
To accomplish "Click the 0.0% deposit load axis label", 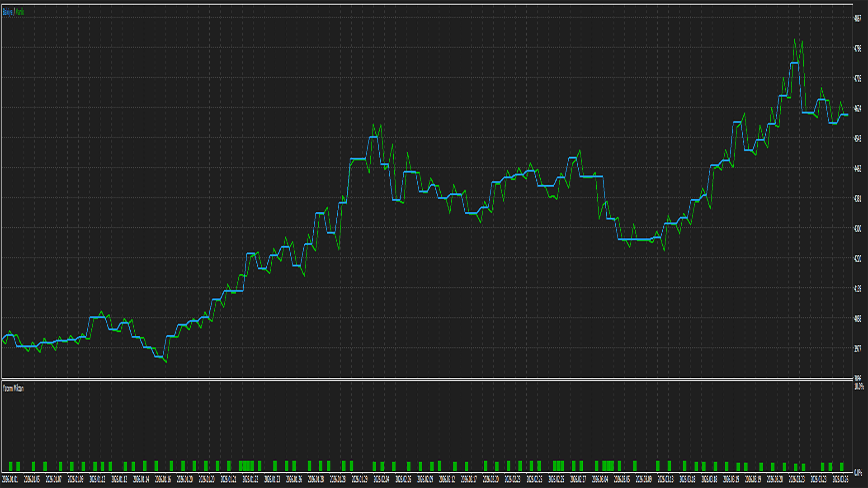I will (858, 473).
